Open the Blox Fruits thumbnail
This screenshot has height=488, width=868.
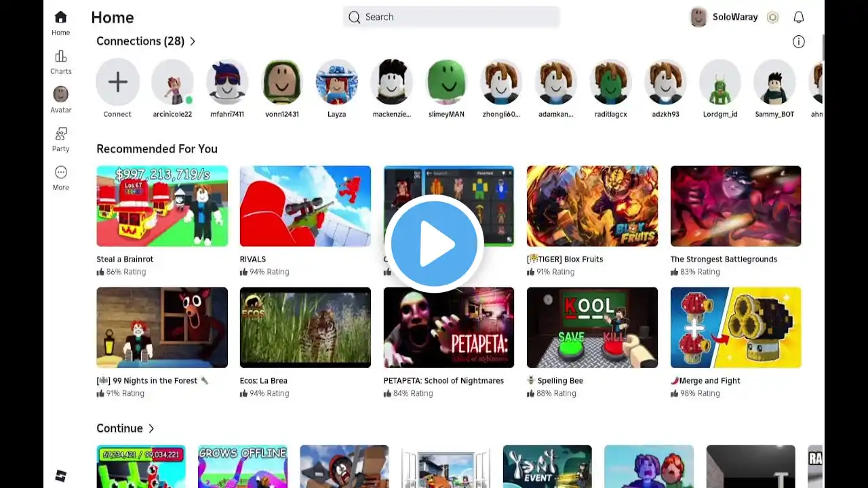coord(592,206)
